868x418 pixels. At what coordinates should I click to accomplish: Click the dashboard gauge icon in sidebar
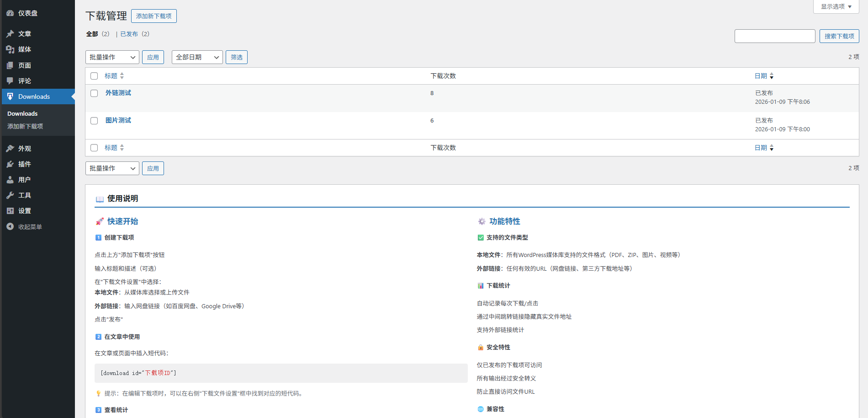10,13
